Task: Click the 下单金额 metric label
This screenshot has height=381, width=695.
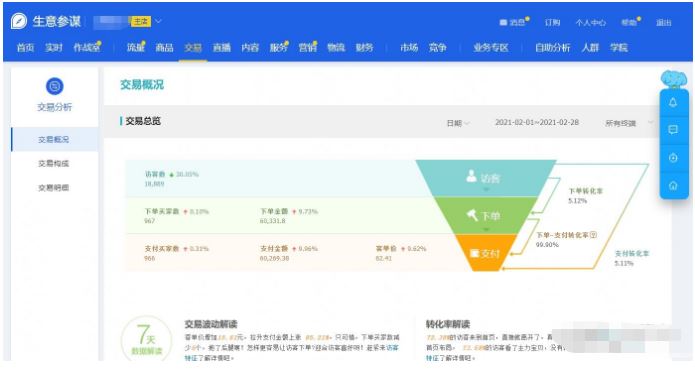Action: (274, 211)
